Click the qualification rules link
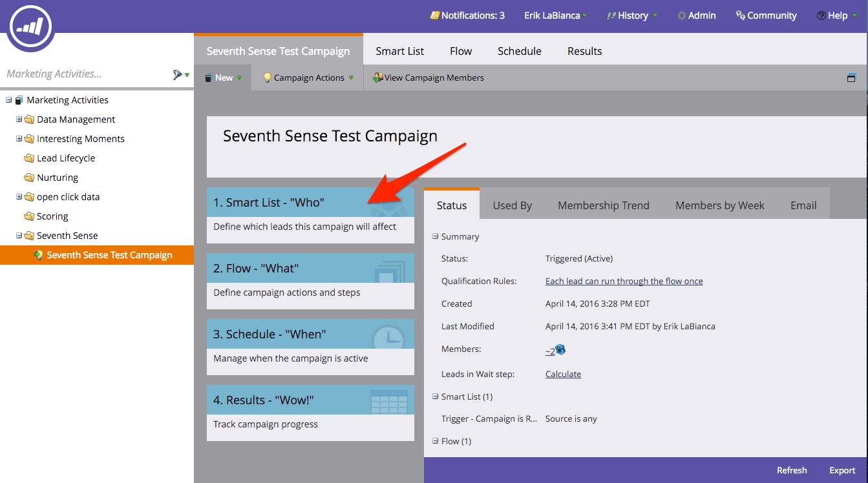 click(624, 281)
